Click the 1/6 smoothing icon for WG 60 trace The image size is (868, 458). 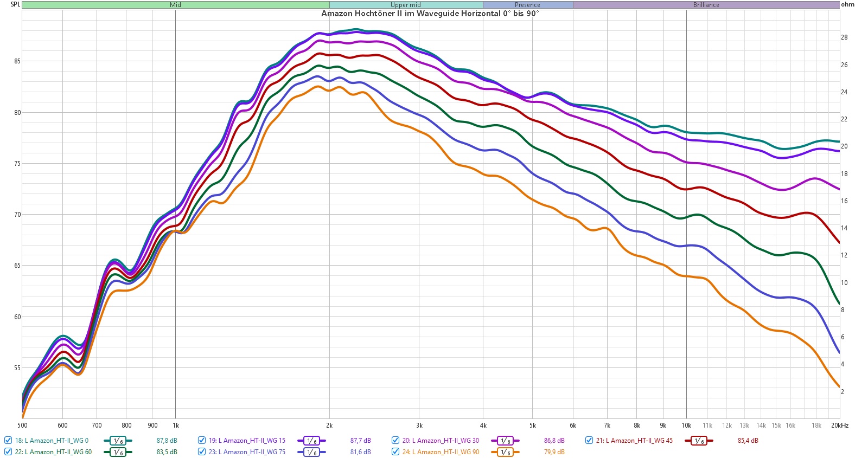click(118, 452)
